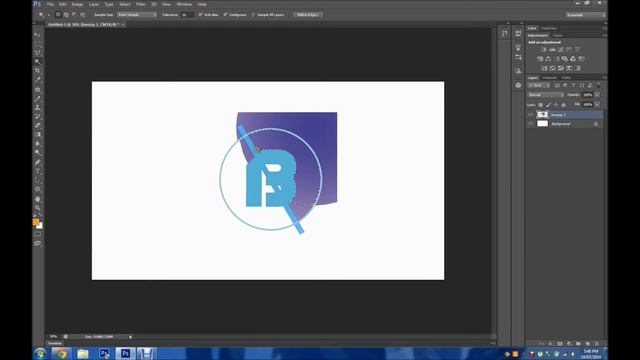Toggle lock all padlock beside Lock label

coord(564,105)
